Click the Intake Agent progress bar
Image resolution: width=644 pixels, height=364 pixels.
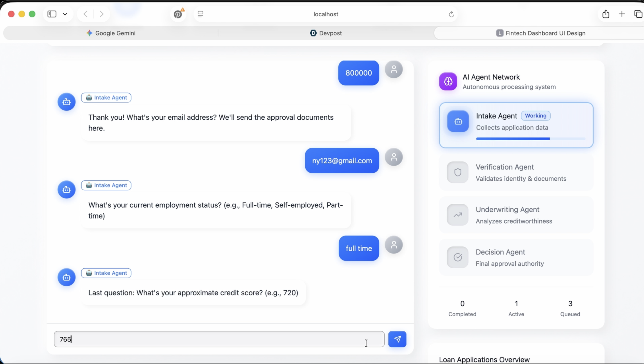click(x=531, y=139)
